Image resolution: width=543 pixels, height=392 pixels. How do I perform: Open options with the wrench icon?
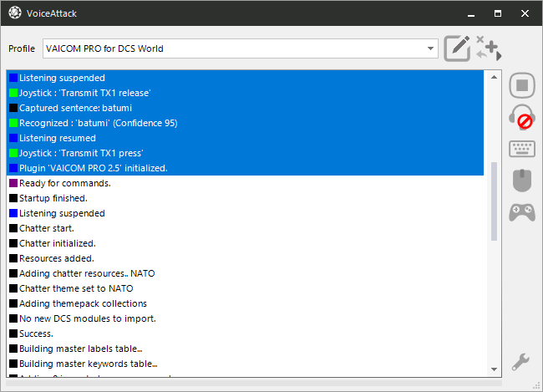520,362
